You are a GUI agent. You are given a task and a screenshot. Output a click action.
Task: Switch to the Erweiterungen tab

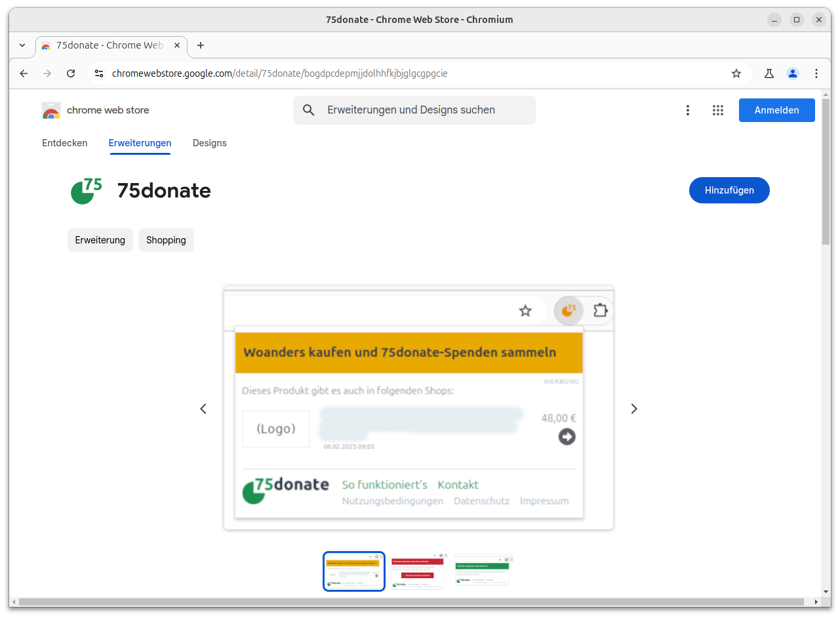tap(140, 143)
